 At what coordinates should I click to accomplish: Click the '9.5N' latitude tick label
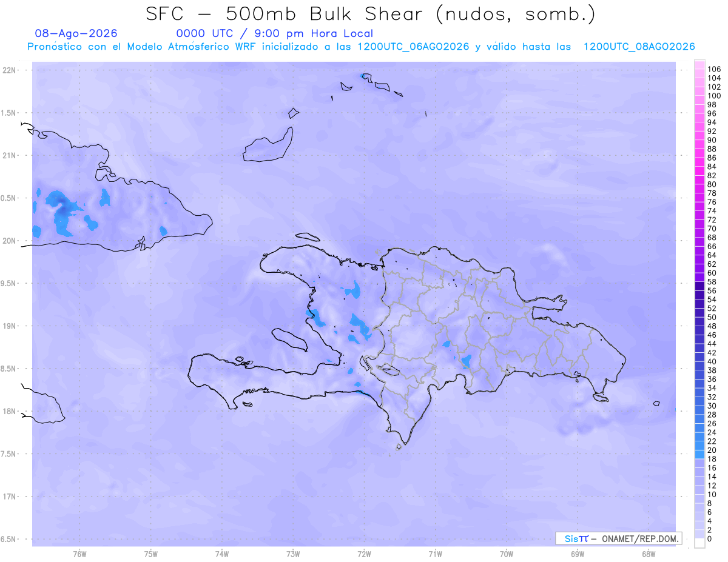tap(9, 284)
